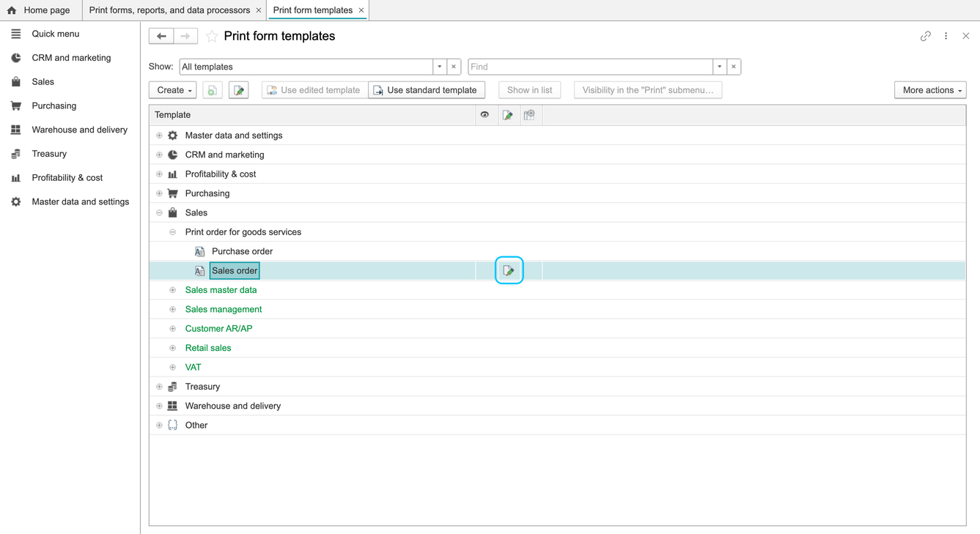The height and width of the screenshot is (534, 980).
Task: Click the supplied-template column header icon
Action: point(529,115)
